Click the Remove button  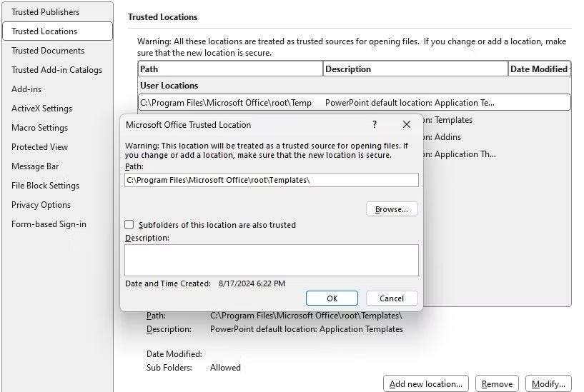coord(497,384)
